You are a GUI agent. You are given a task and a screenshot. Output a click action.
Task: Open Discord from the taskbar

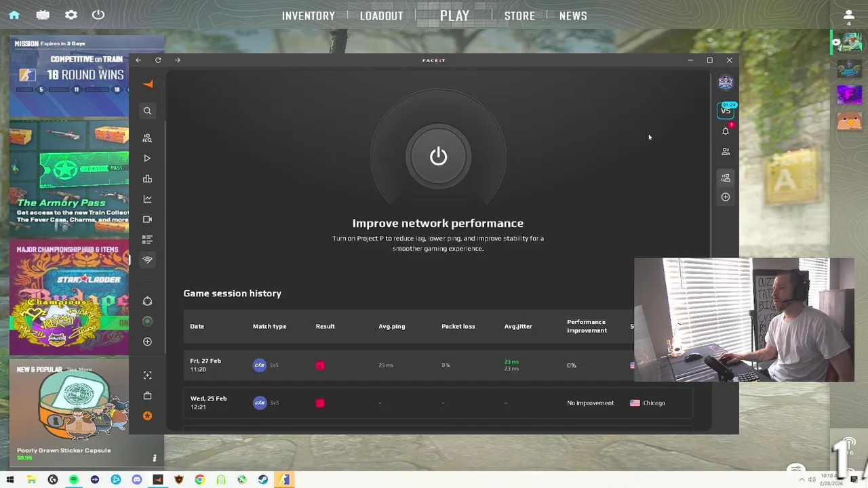coord(136,480)
